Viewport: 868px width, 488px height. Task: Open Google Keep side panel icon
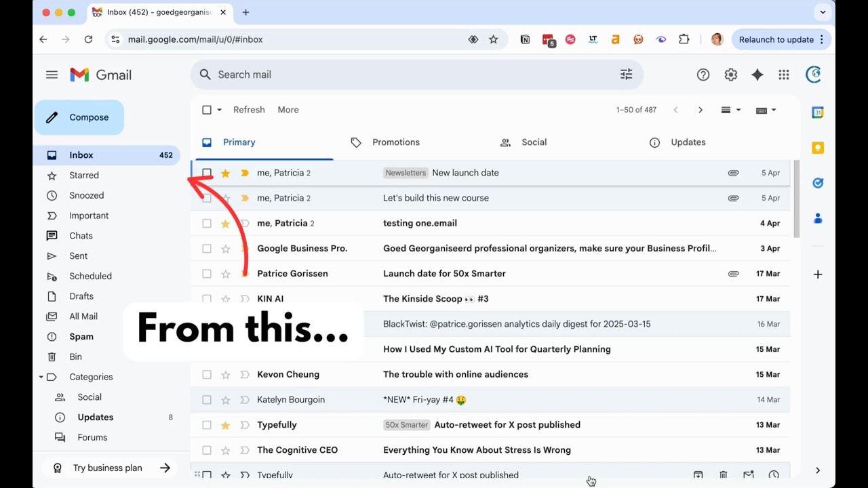[818, 148]
